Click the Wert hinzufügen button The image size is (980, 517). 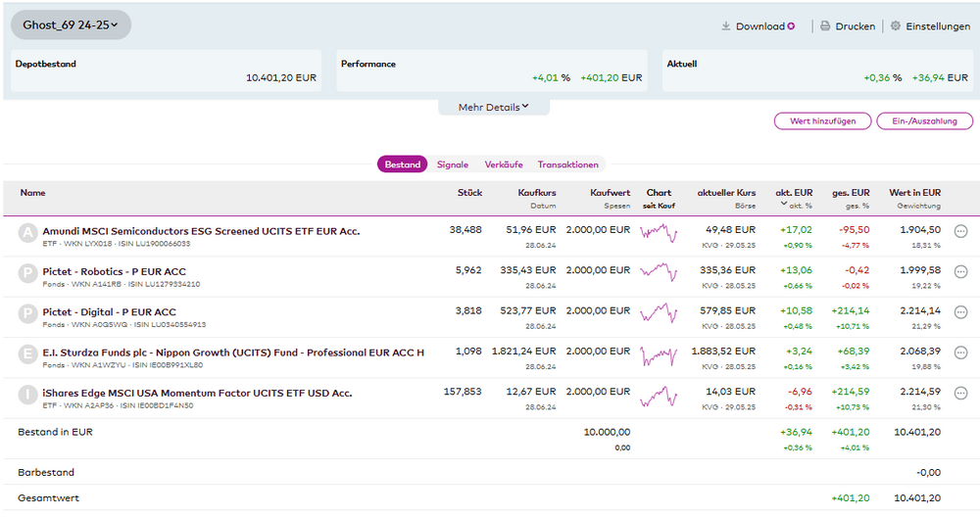[x=821, y=121]
